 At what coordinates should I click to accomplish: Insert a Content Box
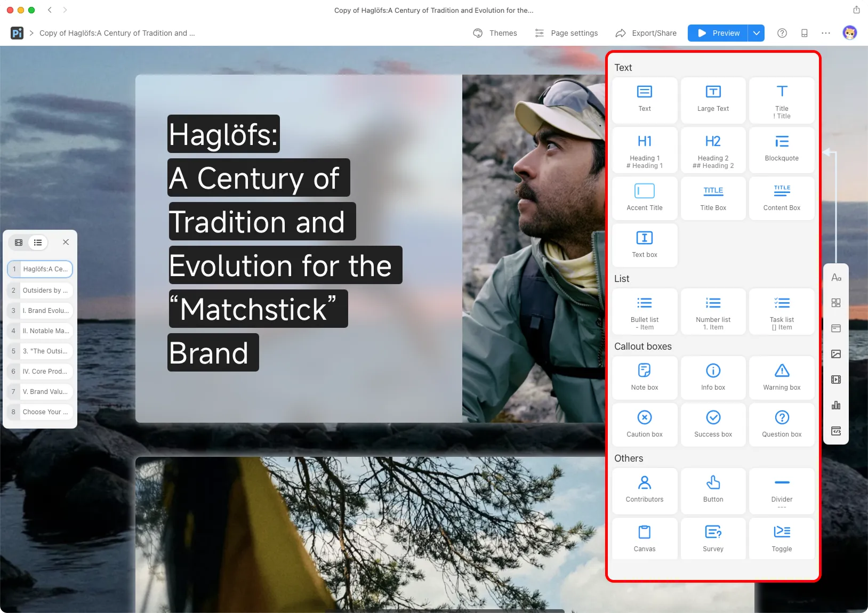click(x=782, y=198)
